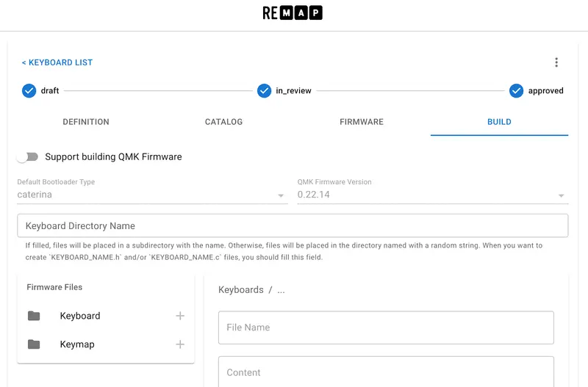Enable Support building QMK Firmware switch
Image resolution: width=588 pixels, height=387 pixels.
[27, 157]
